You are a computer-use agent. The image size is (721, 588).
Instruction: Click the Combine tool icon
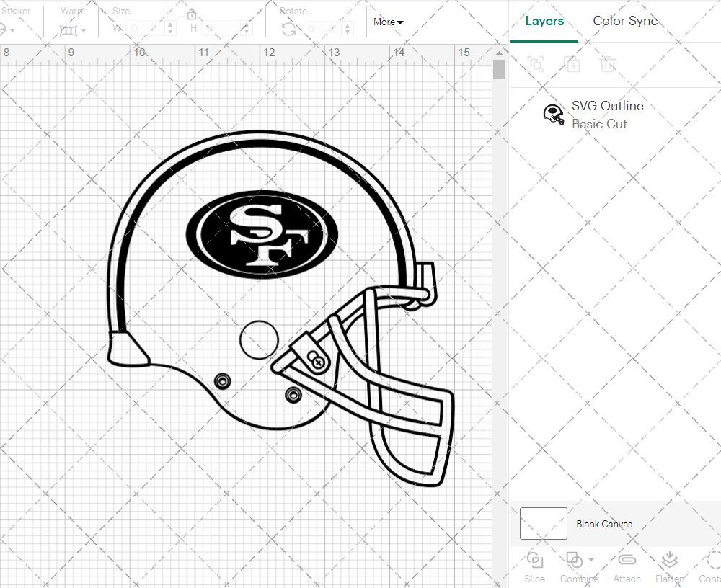(x=575, y=559)
